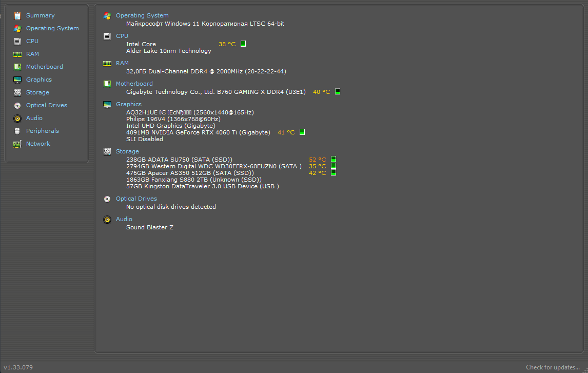Screen dimensions: 588x373
Task: Click the ADATA temperature 52 °C value
Action: (318, 160)
